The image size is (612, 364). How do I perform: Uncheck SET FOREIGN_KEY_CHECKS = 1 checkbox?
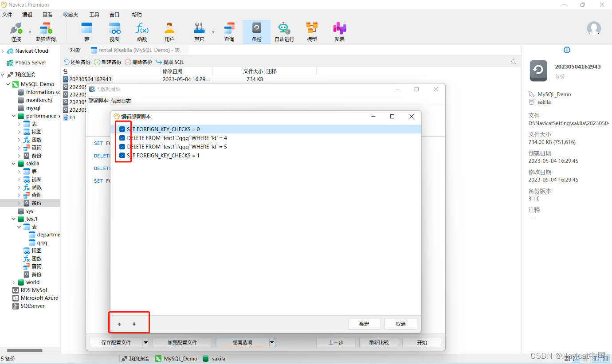[x=122, y=156]
